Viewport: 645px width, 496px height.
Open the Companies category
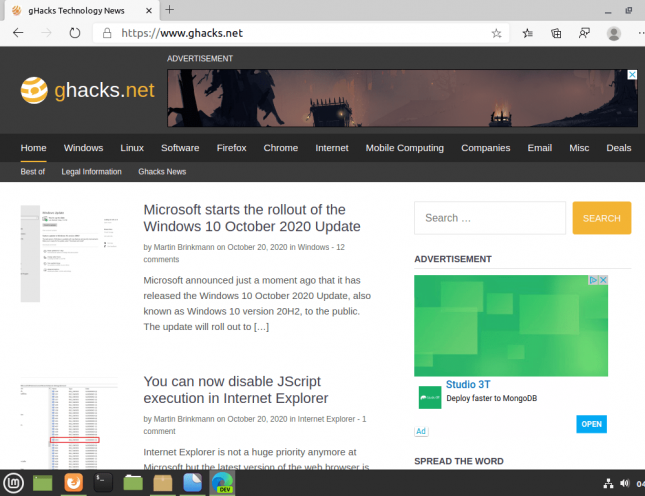[x=485, y=148]
